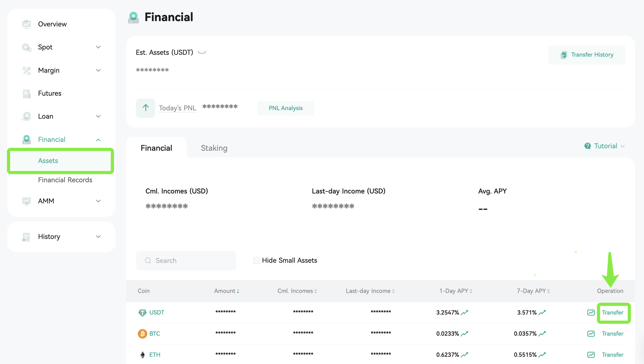Click the Margin percent icon
Screen dimensions: 644x364
pos(26,71)
